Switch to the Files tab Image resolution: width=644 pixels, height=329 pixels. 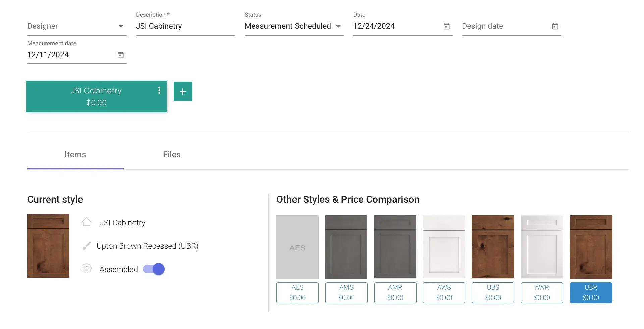pyautogui.click(x=172, y=154)
